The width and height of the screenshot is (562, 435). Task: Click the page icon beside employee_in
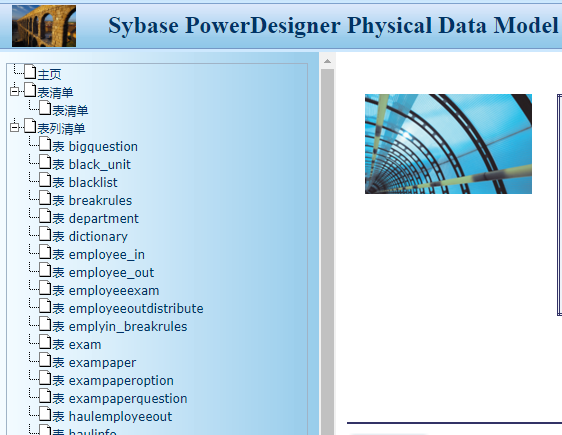[x=45, y=252]
